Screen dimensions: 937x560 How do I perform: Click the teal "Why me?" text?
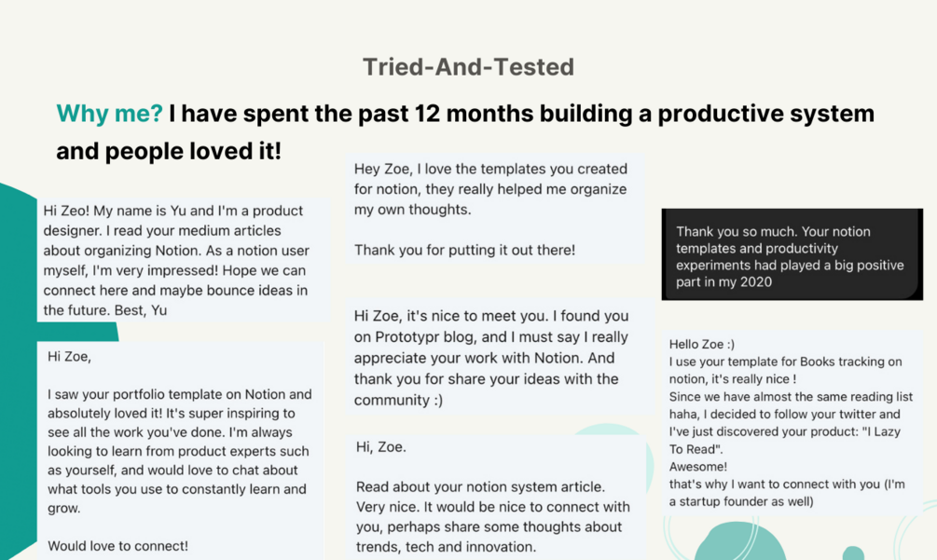(109, 114)
